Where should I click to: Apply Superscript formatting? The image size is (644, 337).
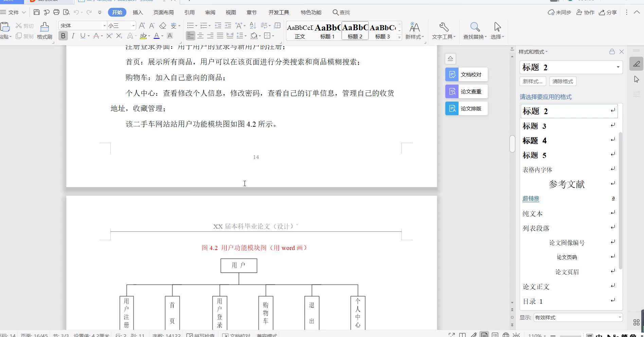[109, 36]
